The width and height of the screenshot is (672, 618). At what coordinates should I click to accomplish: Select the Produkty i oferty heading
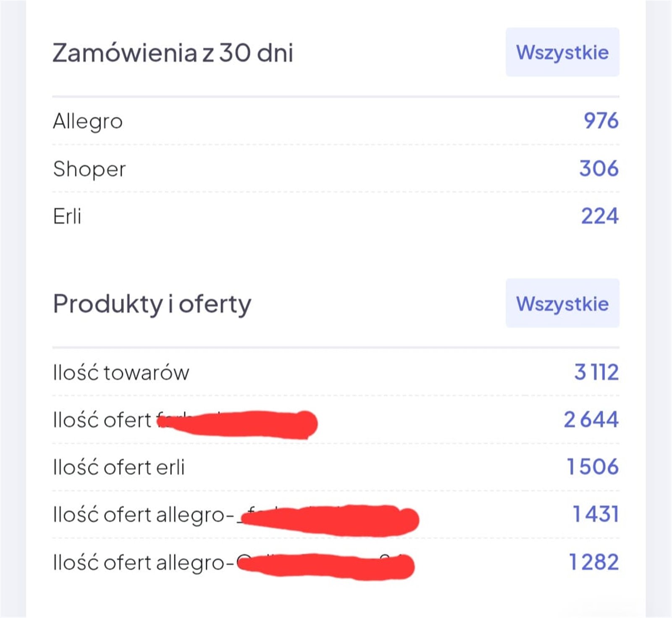point(152,304)
